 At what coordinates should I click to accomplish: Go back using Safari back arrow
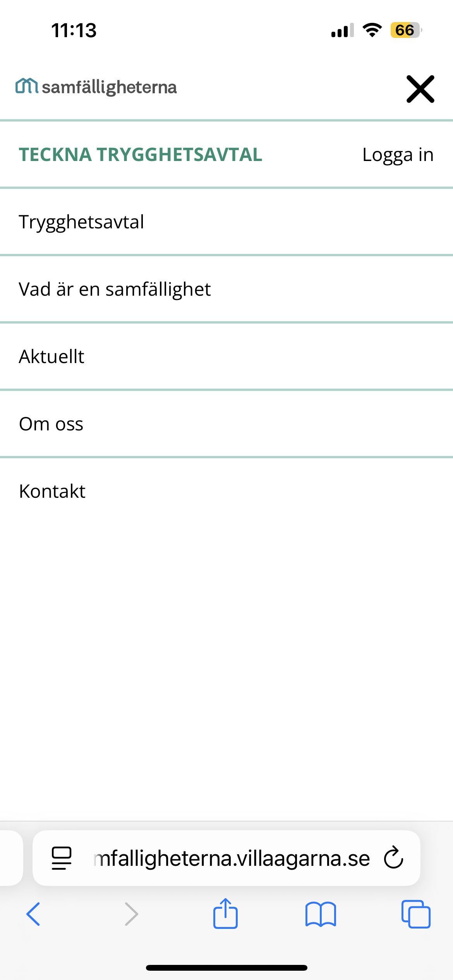tap(33, 914)
